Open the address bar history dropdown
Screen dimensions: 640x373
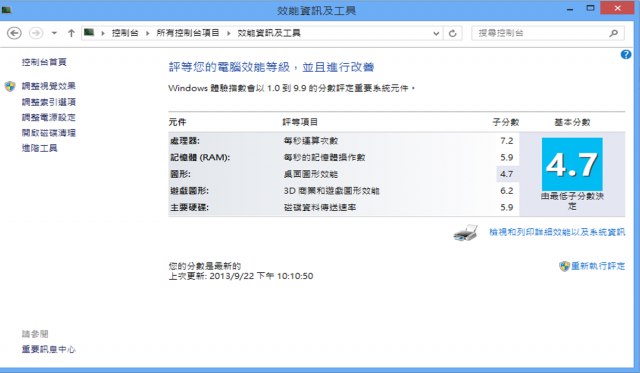coord(436,33)
